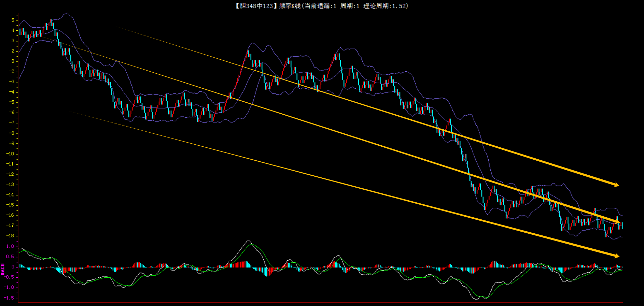Click the magenta MACD indicator label
644x306 pixels.
3,269
